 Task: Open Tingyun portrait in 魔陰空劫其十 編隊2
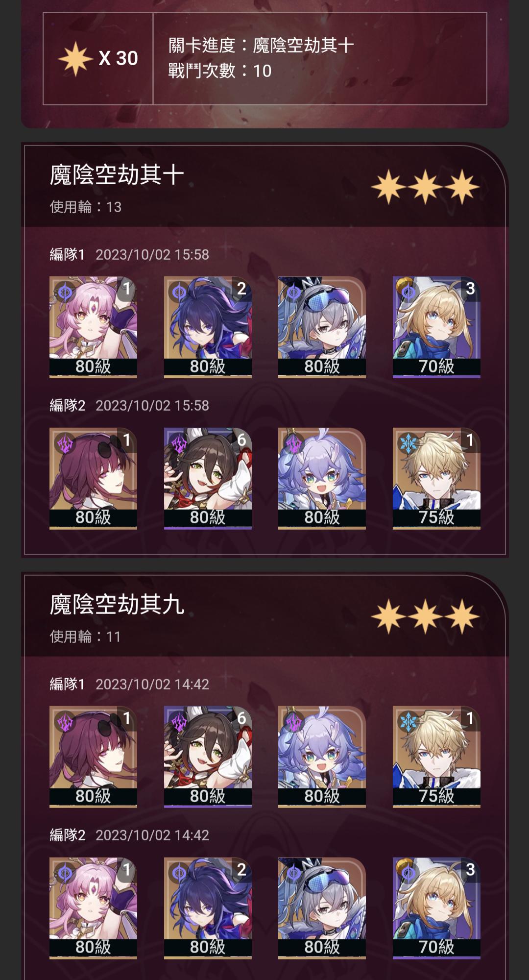208,478
